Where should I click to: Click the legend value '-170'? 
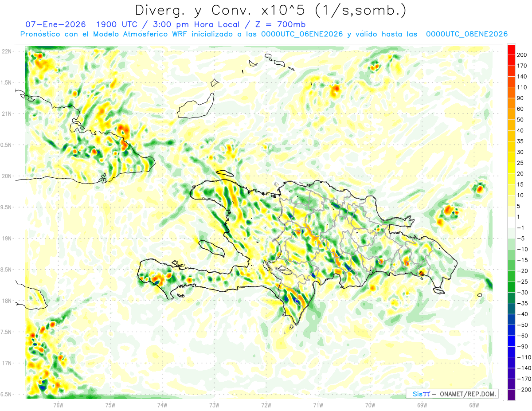(524, 379)
